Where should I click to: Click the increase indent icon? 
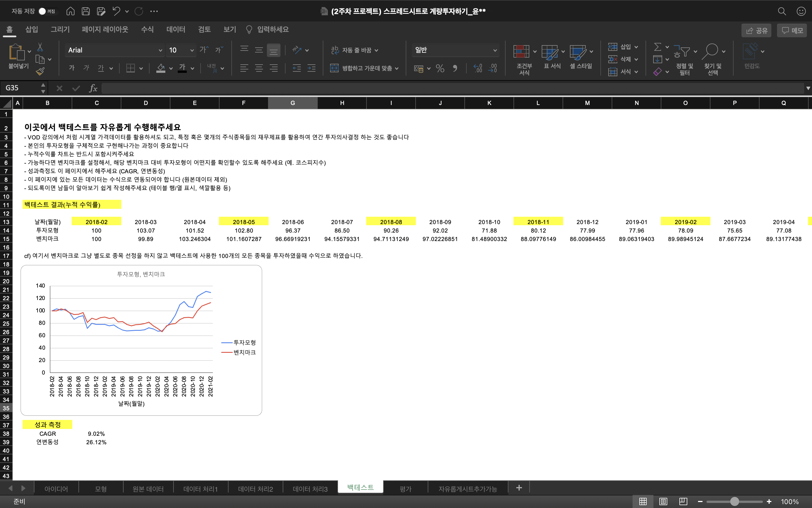311,68
